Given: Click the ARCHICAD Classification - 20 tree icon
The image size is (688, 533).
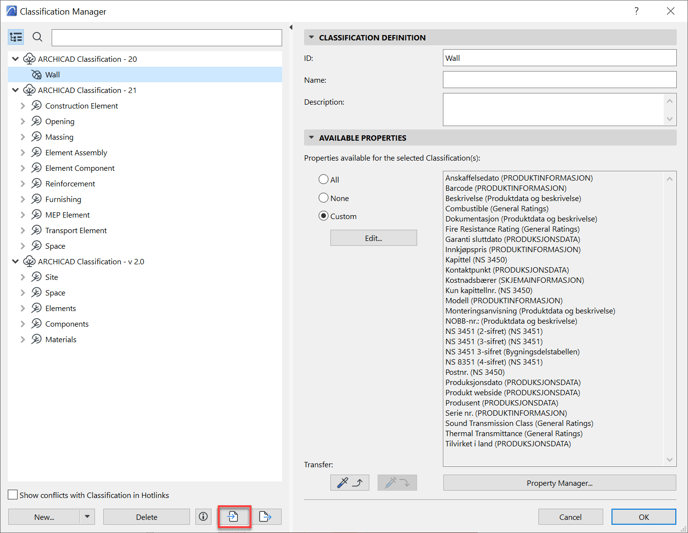Looking at the screenshot, I should pyautogui.click(x=29, y=59).
